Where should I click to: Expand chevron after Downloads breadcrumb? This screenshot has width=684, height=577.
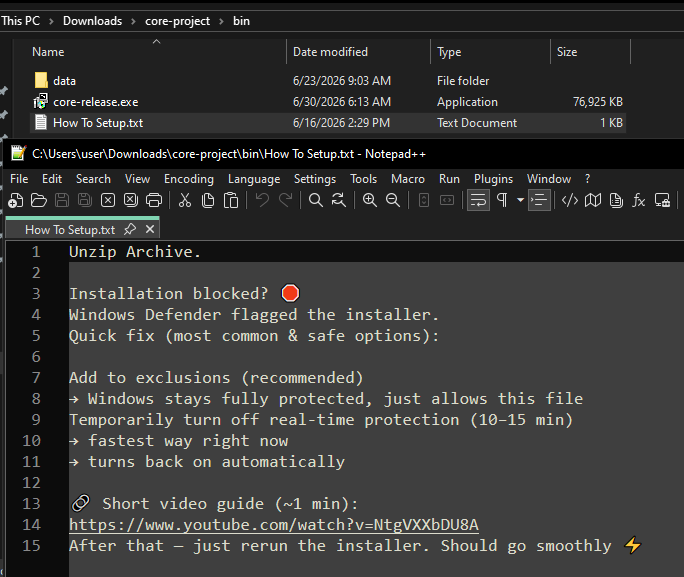pos(133,21)
